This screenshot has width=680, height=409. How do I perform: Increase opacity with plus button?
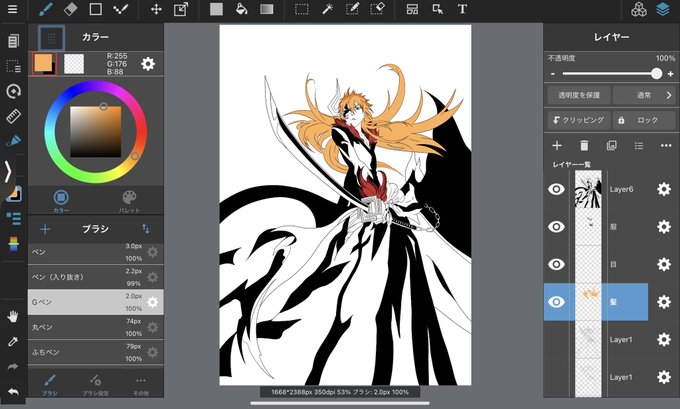[x=670, y=74]
